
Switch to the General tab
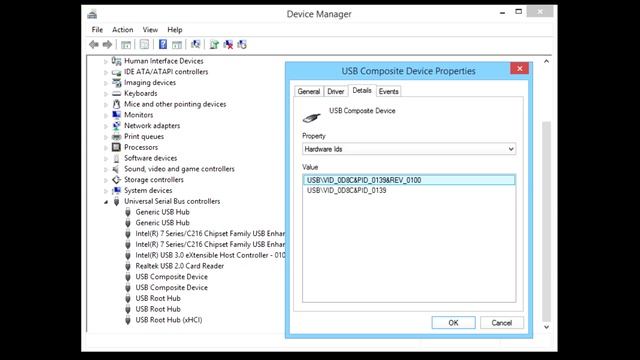point(309,91)
